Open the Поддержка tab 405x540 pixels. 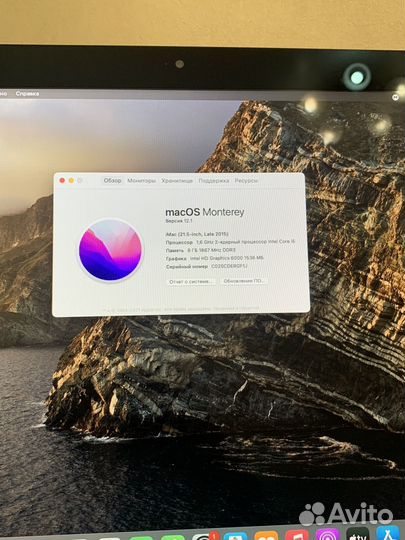[x=214, y=180]
